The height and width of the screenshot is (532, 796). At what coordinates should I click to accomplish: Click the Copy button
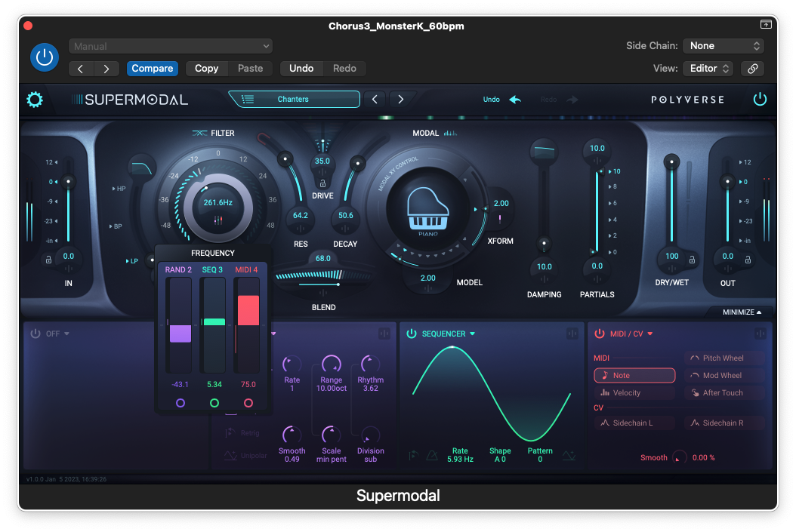pos(206,69)
